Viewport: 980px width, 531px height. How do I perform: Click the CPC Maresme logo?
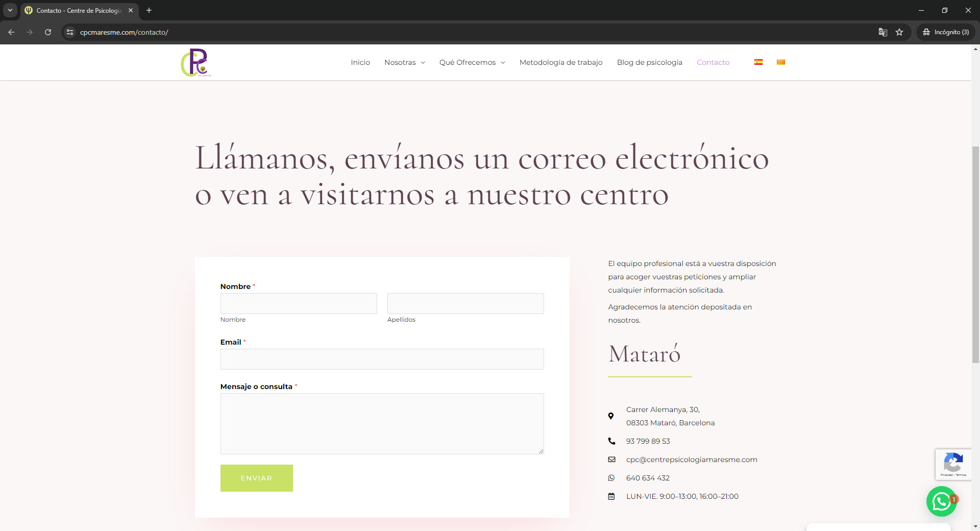coord(195,62)
